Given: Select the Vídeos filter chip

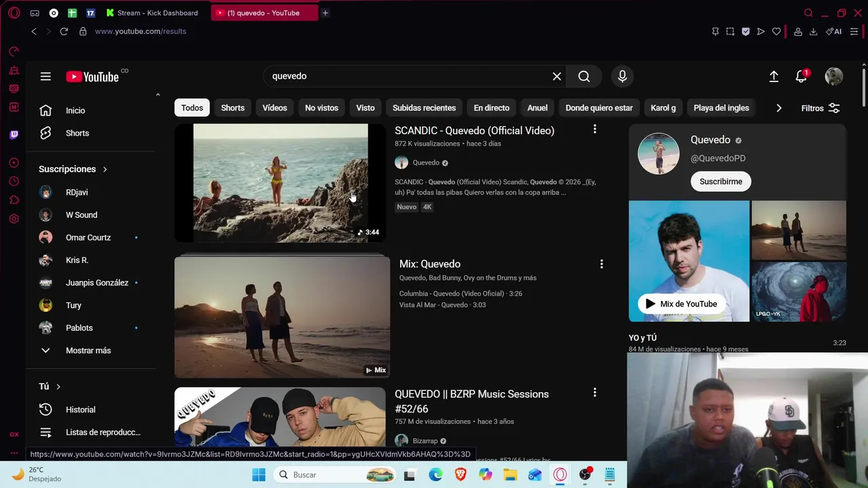Looking at the screenshot, I should coord(275,108).
